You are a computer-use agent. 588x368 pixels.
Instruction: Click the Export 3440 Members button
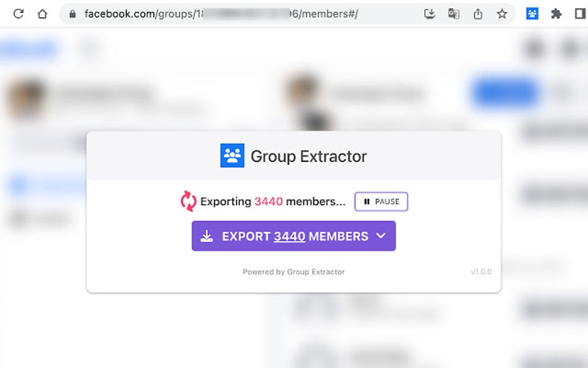point(293,236)
